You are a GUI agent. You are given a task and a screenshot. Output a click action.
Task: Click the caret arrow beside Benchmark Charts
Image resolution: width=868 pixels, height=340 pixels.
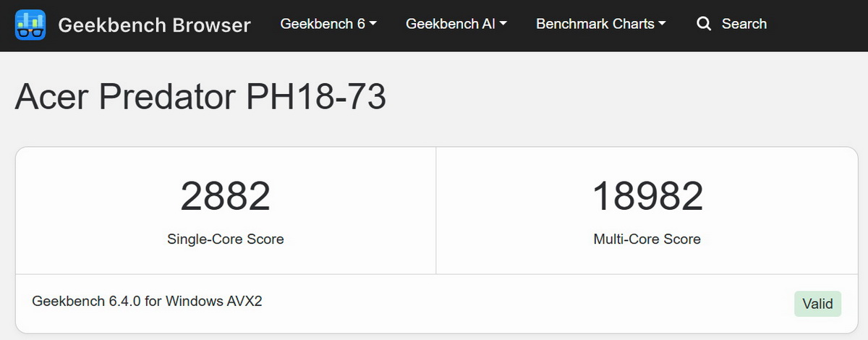click(x=661, y=24)
